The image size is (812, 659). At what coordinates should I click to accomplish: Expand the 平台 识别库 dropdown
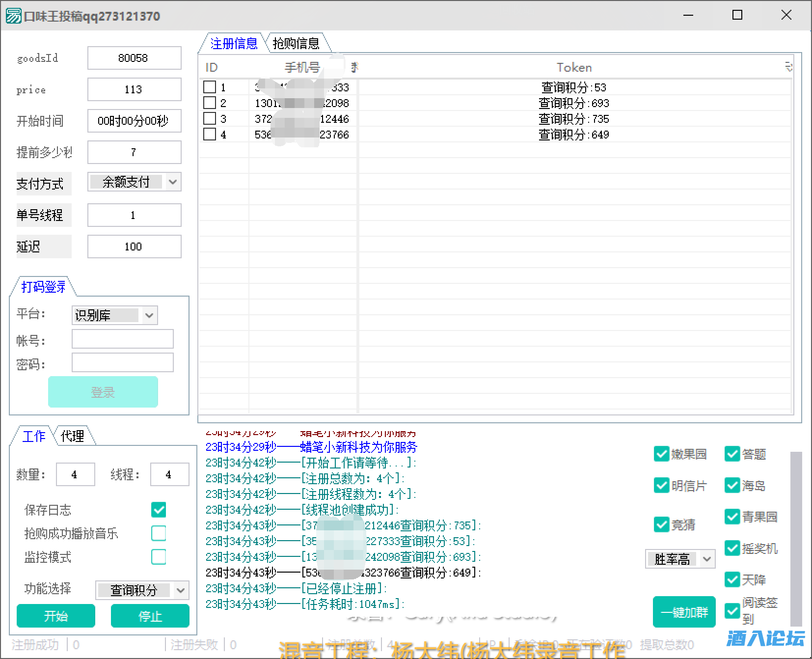pyautogui.click(x=149, y=315)
